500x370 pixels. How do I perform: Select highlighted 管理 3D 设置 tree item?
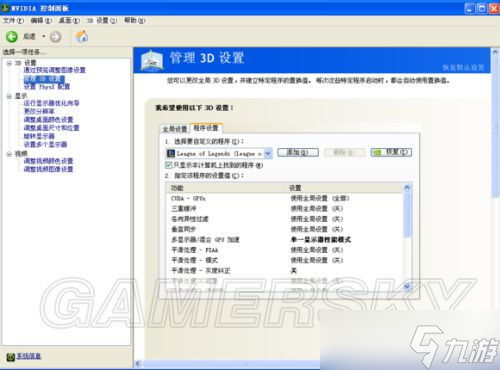pos(44,79)
